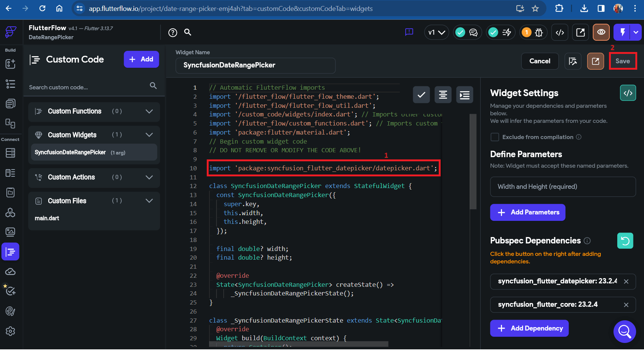The image size is (644, 355).
Task: Select the Custom Code sidebar icon
Action: tap(11, 251)
